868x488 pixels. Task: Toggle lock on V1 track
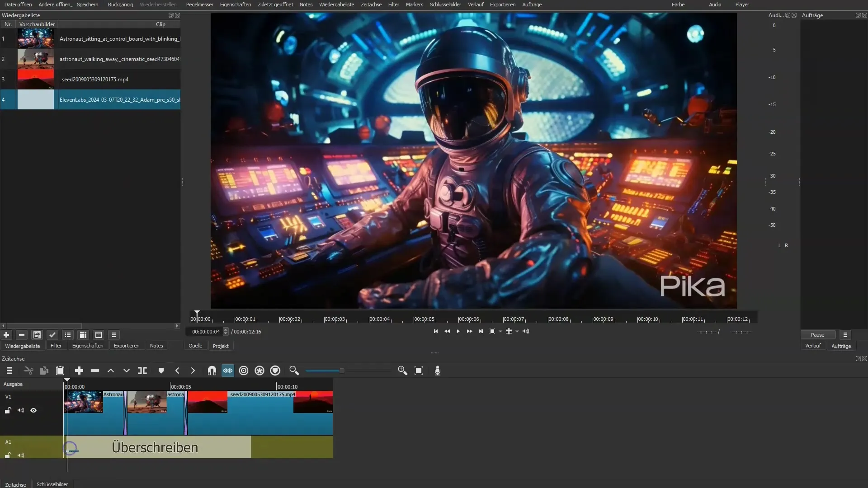point(8,410)
